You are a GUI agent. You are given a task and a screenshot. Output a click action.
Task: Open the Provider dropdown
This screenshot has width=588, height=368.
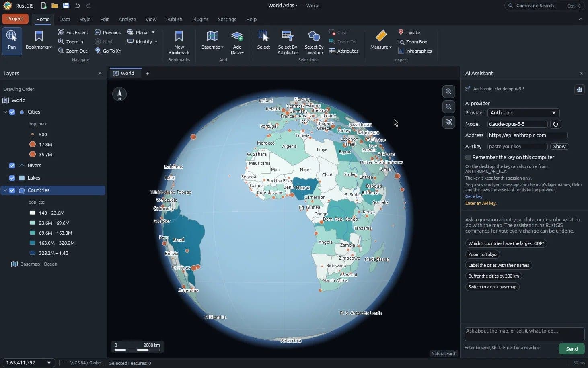click(523, 113)
